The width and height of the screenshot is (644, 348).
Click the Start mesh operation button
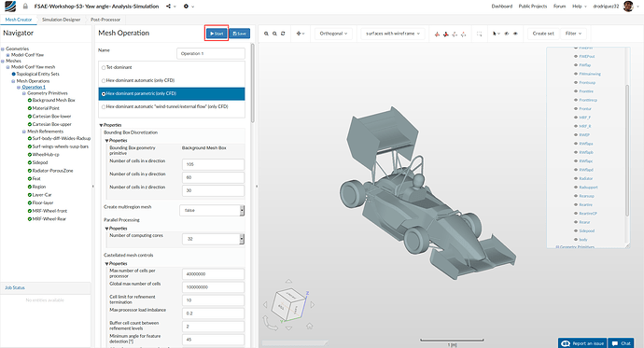(217, 34)
